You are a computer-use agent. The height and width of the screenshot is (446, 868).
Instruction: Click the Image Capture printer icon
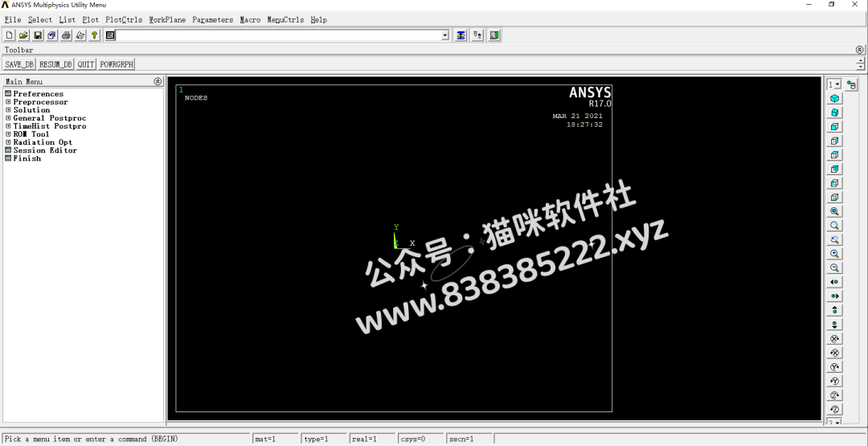pyautogui.click(x=67, y=35)
